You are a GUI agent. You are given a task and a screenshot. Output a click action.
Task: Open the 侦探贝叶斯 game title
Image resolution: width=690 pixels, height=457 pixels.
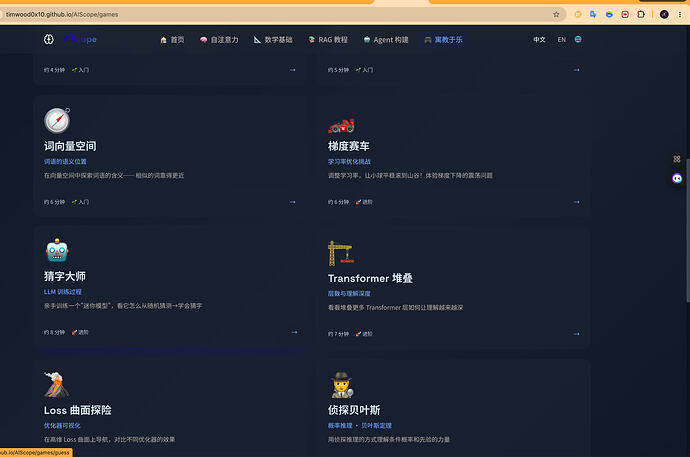(x=354, y=410)
